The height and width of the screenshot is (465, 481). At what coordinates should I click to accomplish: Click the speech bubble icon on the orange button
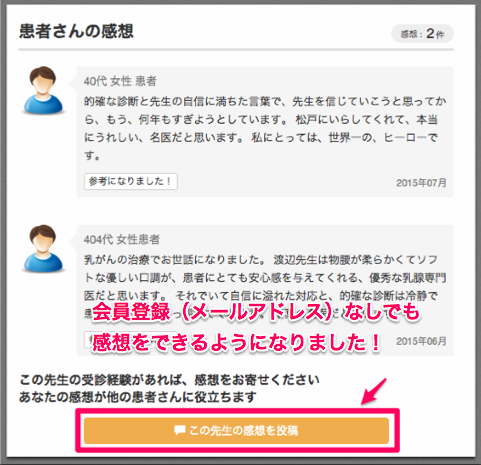tap(180, 430)
